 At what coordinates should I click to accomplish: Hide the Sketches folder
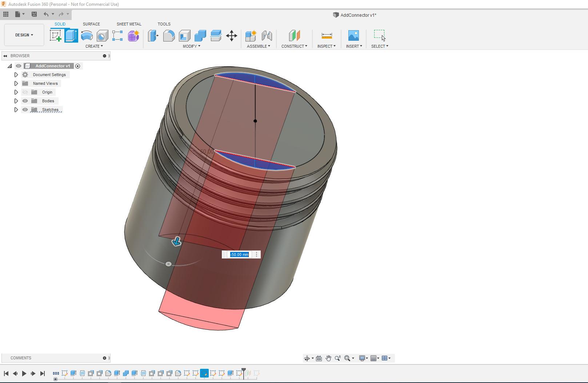tap(25, 110)
